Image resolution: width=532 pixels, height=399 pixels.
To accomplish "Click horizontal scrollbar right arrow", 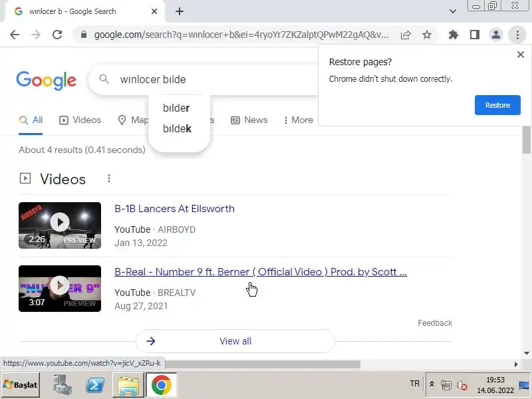I will point(516,364).
